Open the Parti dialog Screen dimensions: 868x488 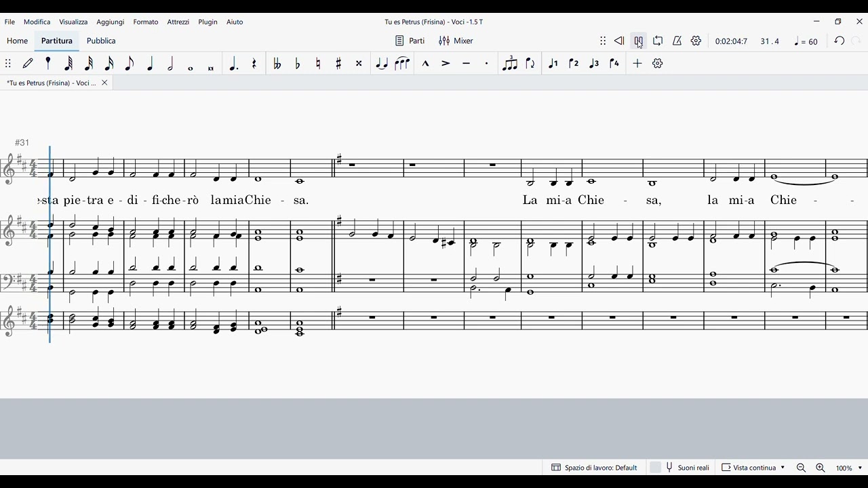click(410, 41)
